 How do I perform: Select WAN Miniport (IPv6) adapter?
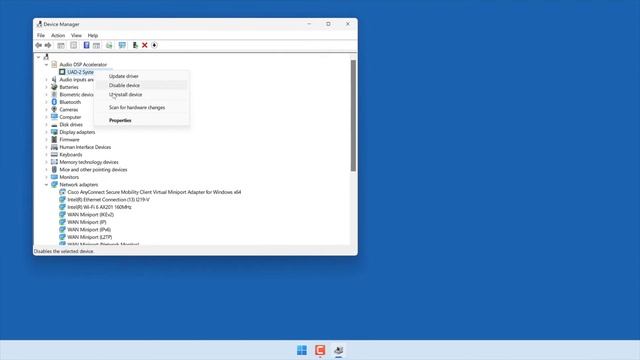(89, 229)
